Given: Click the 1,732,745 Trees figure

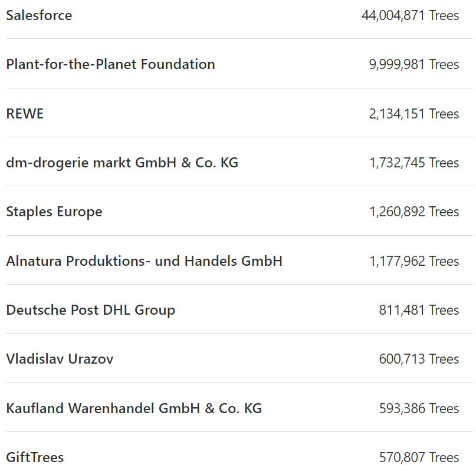Looking at the screenshot, I should (x=414, y=163).
